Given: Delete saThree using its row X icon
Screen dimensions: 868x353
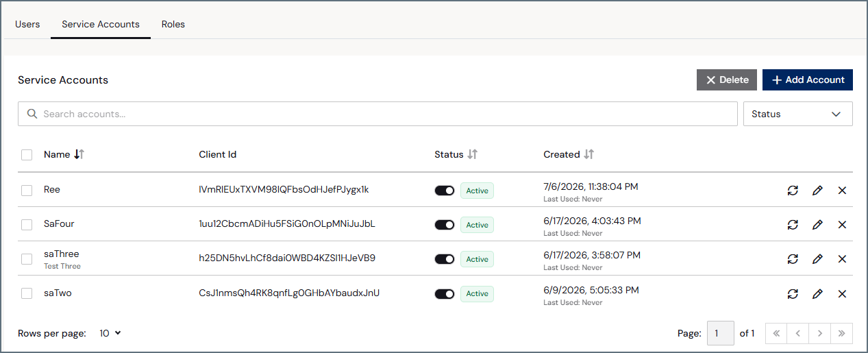Looking at the screenshot, I should point(843,259).
